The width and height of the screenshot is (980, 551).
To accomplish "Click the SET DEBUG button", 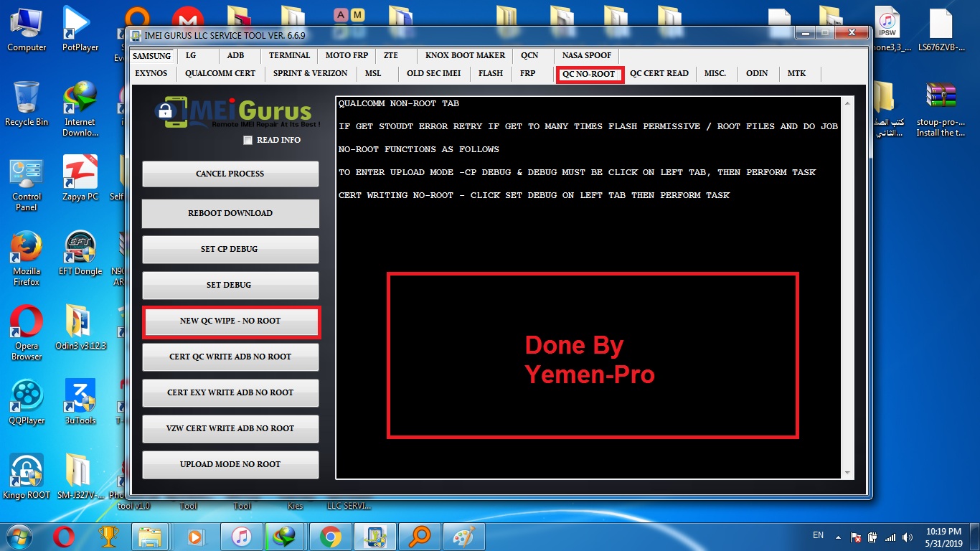I will click(x=230, y=285).
